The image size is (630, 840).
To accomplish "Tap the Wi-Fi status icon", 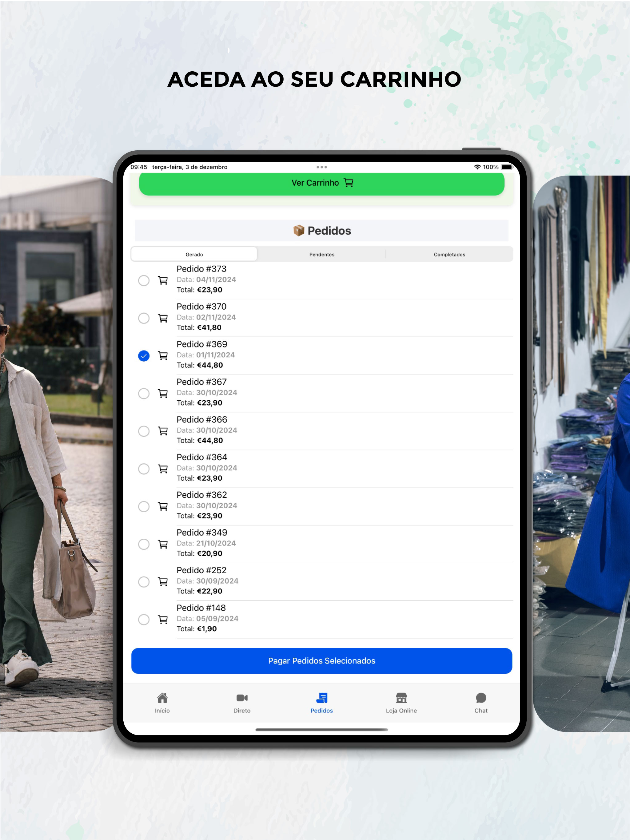I will click(x=477, y=167).
